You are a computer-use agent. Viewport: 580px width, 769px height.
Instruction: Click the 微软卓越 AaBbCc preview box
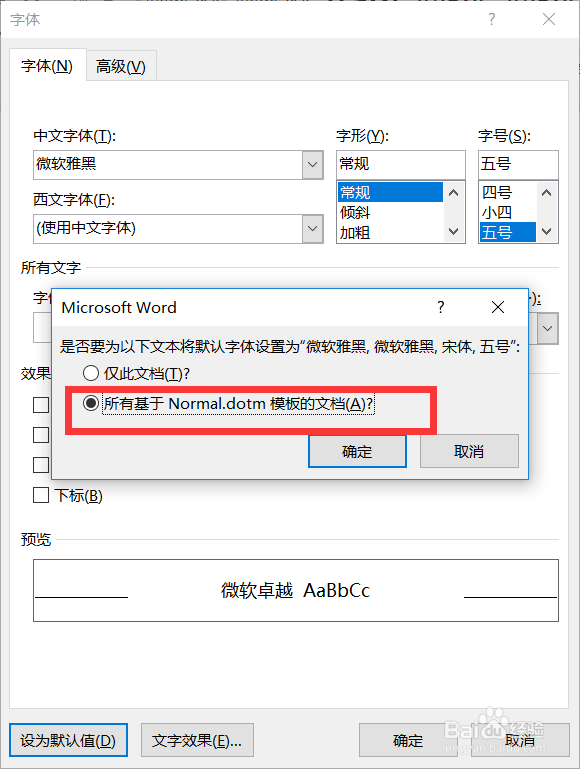click(296, 590)
